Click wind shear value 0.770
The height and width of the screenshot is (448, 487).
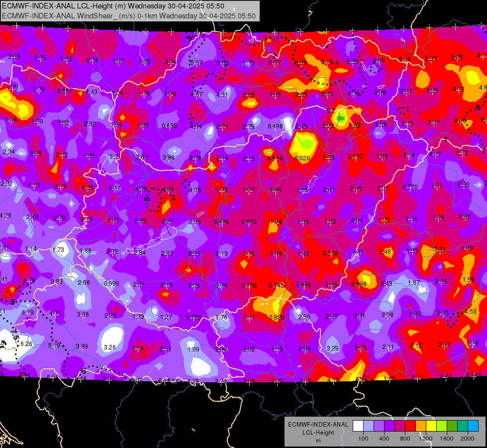point(410,187)
